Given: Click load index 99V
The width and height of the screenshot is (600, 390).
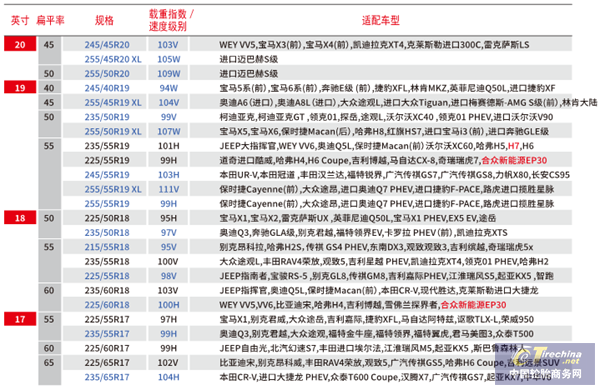Looking at the screenshot, I should point(169,117).
